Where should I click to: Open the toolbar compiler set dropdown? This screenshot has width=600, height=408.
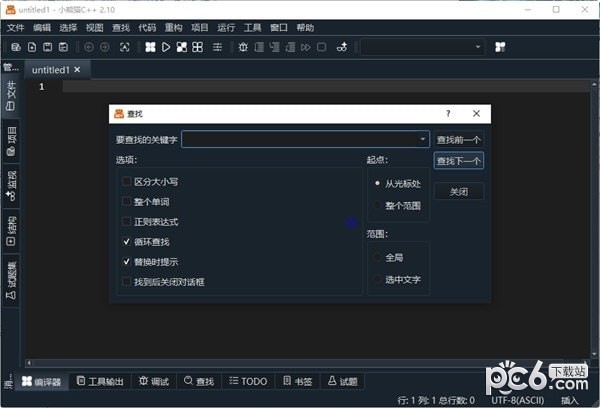tap(478, 47)
